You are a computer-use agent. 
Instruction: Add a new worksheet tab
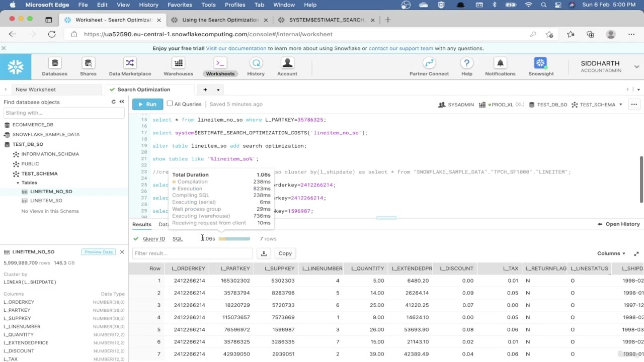[205, 89]
